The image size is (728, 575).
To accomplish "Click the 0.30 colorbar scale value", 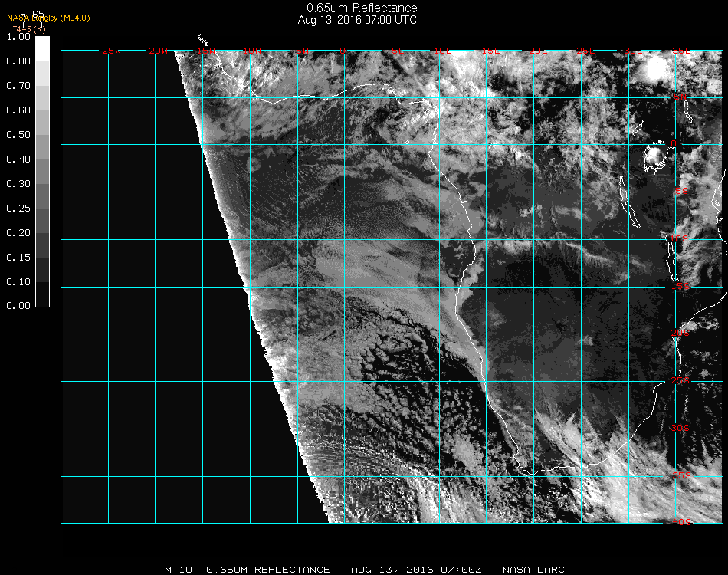I will coord(18,184).
